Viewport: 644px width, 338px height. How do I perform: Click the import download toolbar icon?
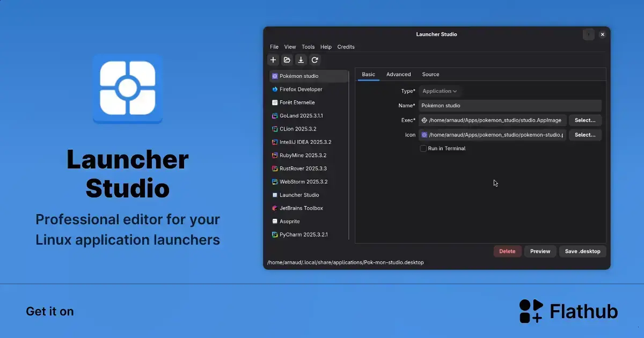click(x=301, y=60)
